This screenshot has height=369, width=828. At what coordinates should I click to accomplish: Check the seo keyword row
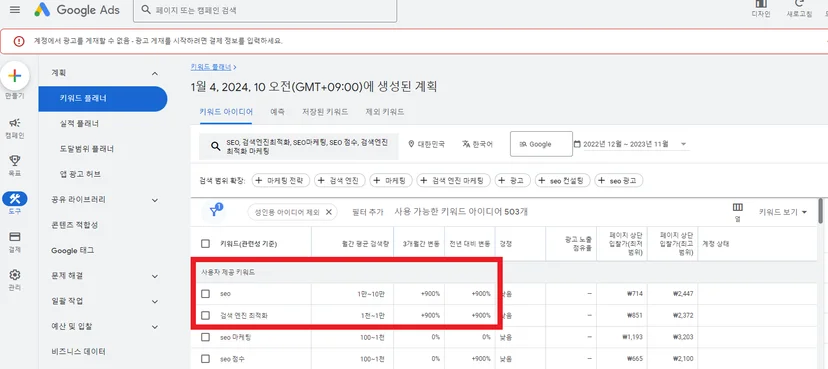coord(205,294)
